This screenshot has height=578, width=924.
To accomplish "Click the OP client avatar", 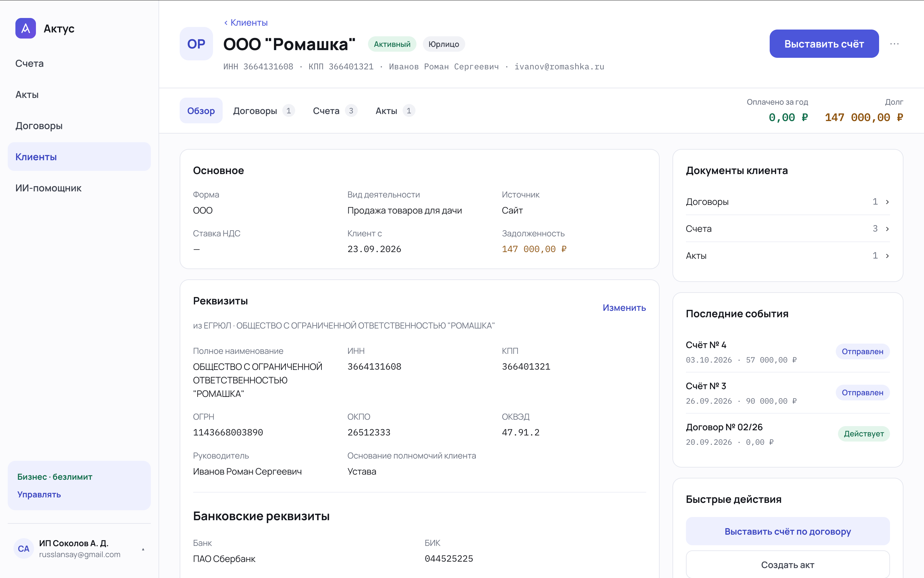I will [196, 44].
